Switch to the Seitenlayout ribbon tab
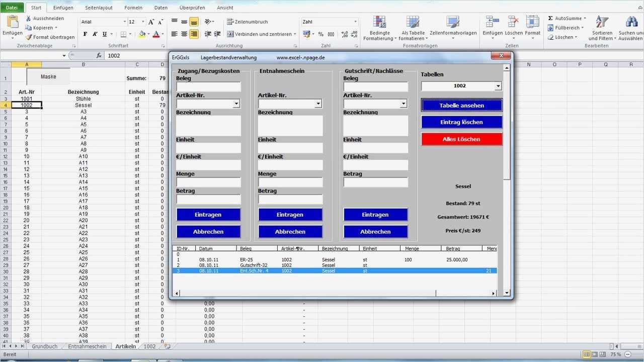Screen dimensions: 644x362 click(99, 8)
